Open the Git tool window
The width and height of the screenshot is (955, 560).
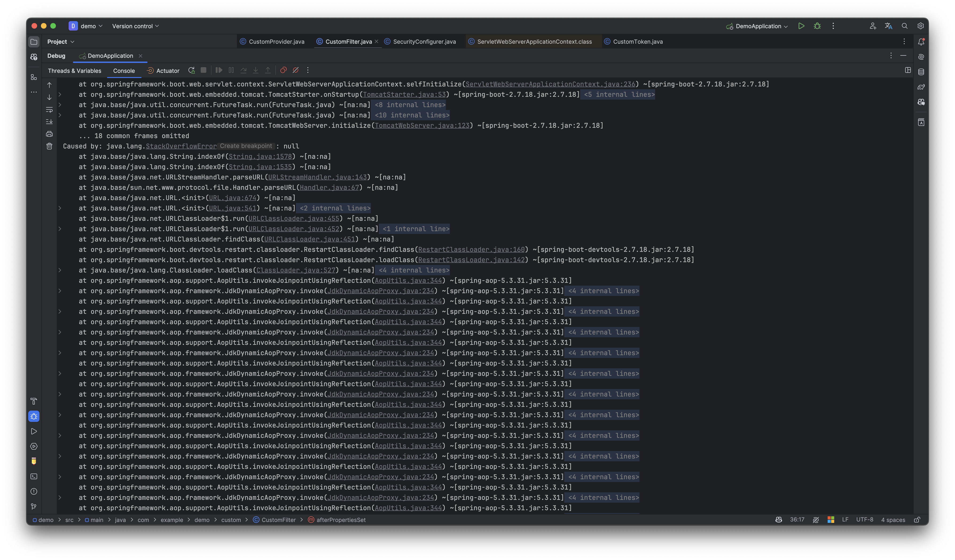pyautogui.click(x=34, y=507)
